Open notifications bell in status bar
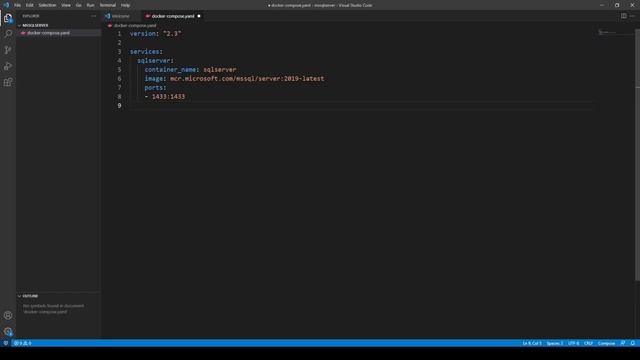This screenshot has width=640, height=360. point(633,343)
